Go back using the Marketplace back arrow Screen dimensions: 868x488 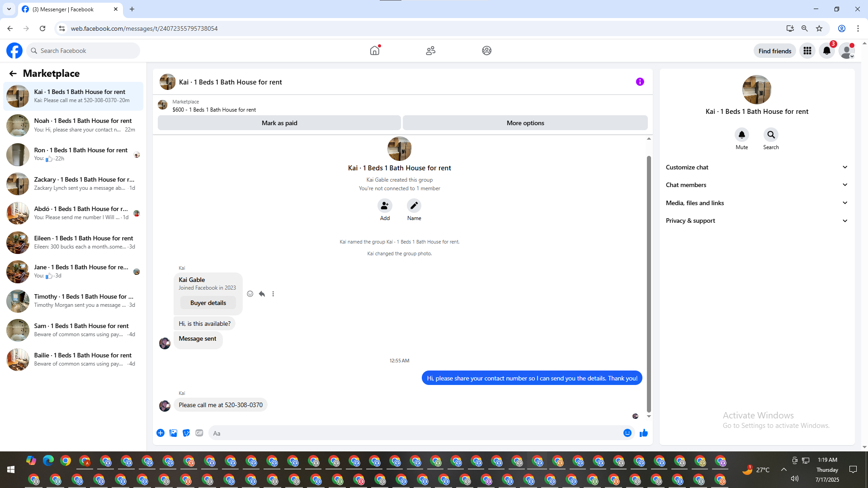[x=13, y=73]
